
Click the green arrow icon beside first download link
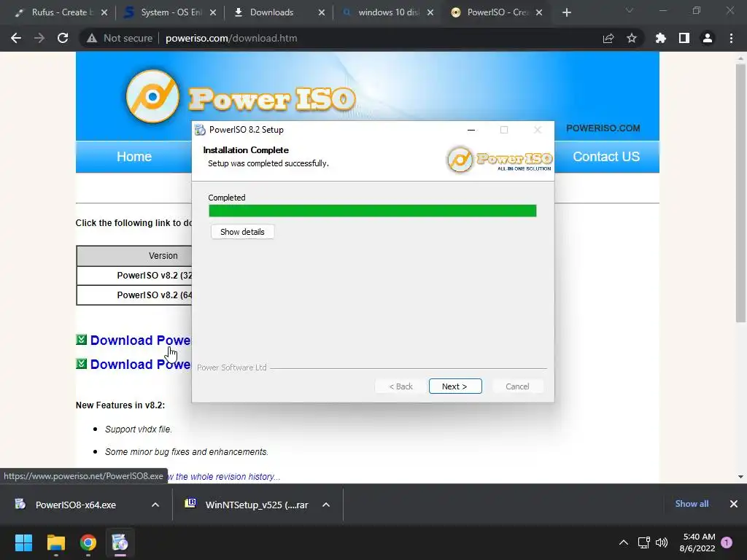(x=82, y=340)
